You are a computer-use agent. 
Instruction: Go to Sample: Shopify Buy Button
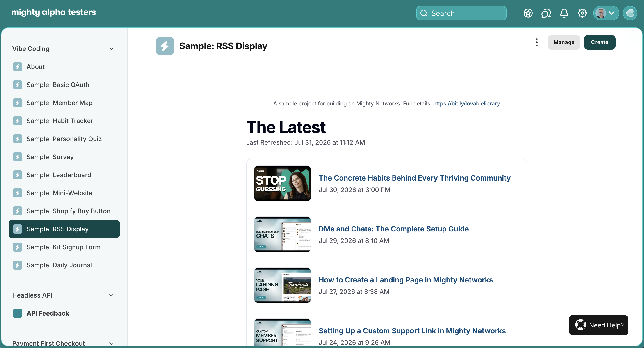coord(64,211)
